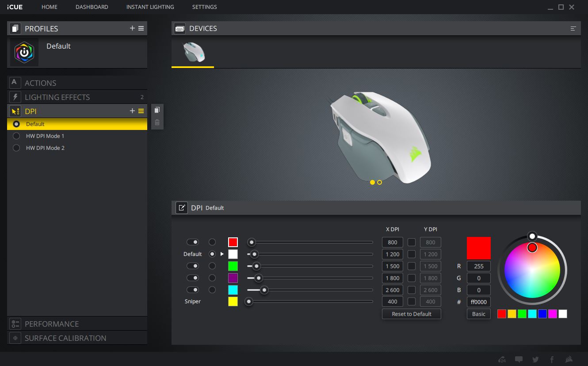This screenshot has height=366, width=588.
Task: Open the Corsair sails logo link
Action: click(x=569, y=359)
